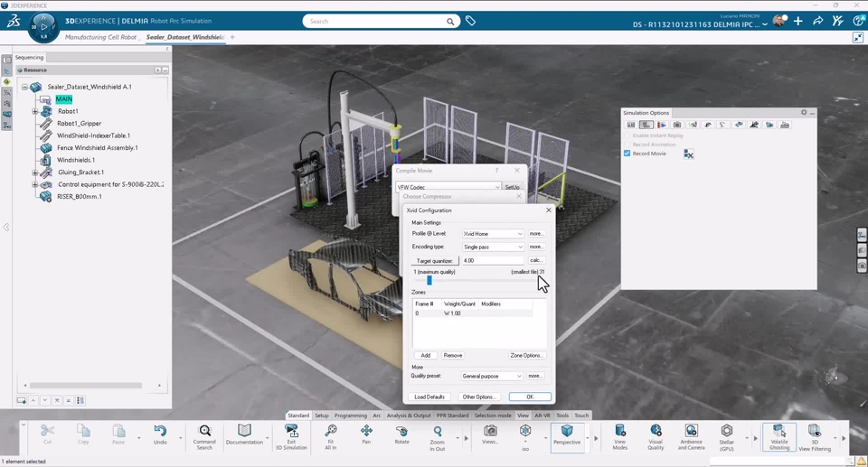Image resolution: width=868 pixels, height=467 pixels.
Task: Open the Documentation tool
Action: pos(244,434)
